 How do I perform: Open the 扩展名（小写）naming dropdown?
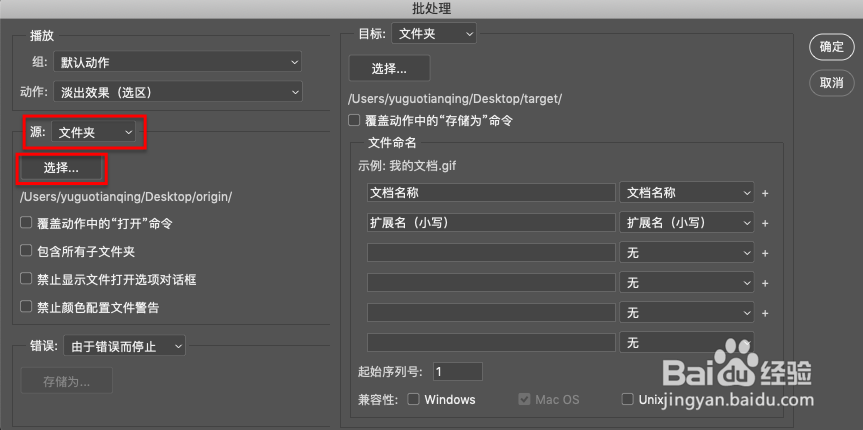[686, 222]
